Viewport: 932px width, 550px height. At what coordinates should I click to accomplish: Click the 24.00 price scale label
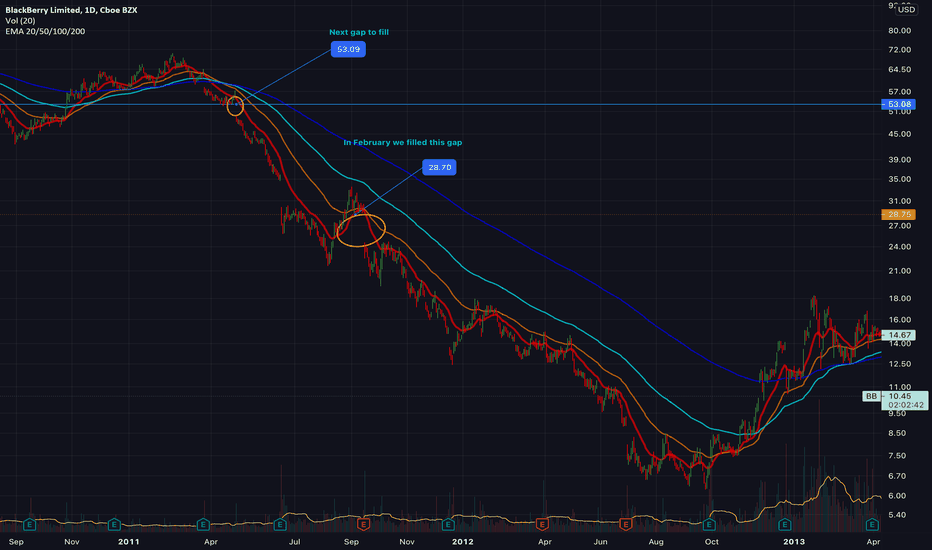tap(899, 247)
